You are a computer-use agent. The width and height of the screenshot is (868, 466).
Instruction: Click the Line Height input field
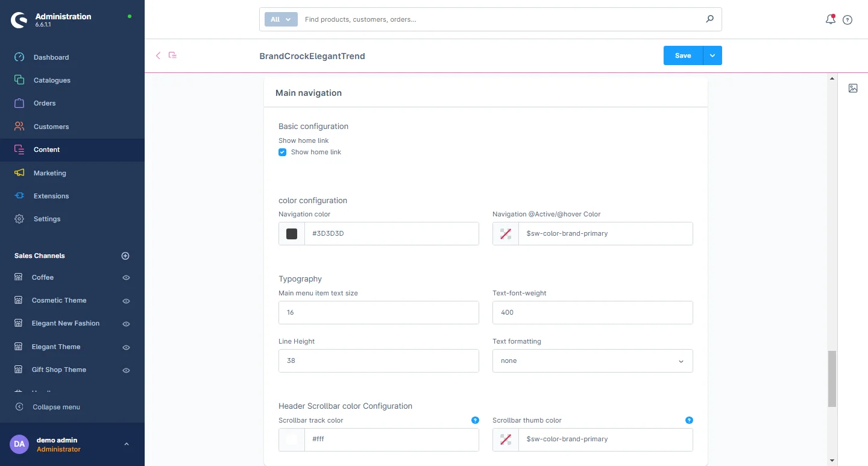coord(379,361)
